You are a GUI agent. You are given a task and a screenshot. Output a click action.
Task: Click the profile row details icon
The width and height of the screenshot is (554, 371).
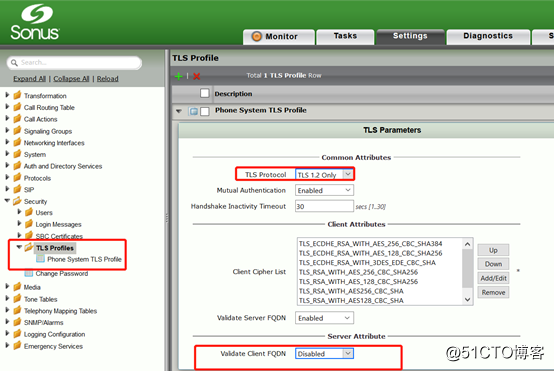click(x=194, y=111)
